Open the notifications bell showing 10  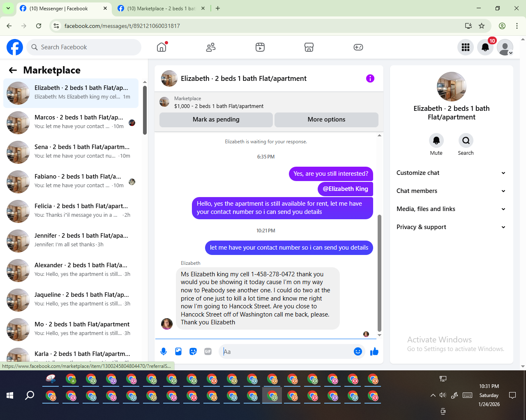(485, 47)
